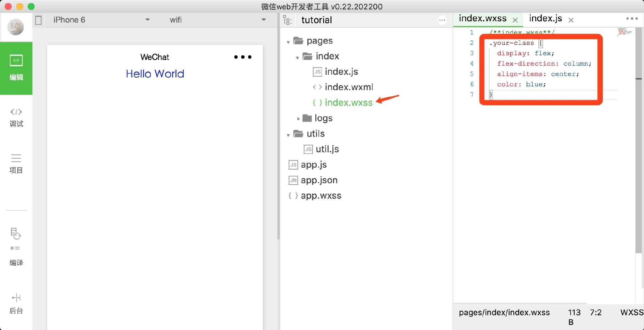The image size is (644, 330).
Task: Open the simulator page menu dots
Action: point(243,57)
